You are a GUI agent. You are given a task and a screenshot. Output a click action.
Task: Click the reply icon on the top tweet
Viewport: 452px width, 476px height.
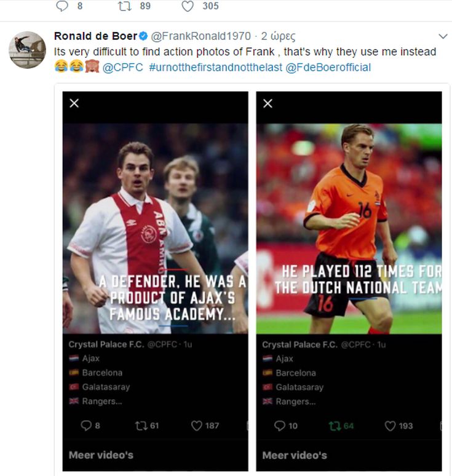point(61,6)
